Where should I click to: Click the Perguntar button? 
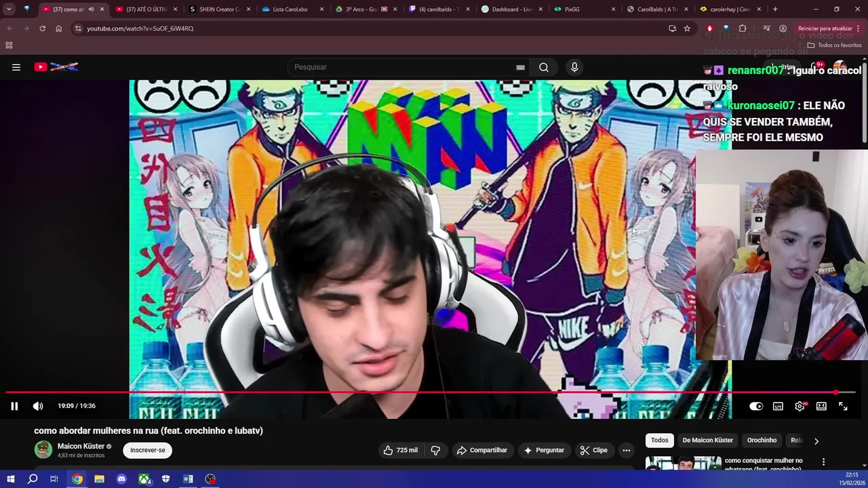coord(544,450)
